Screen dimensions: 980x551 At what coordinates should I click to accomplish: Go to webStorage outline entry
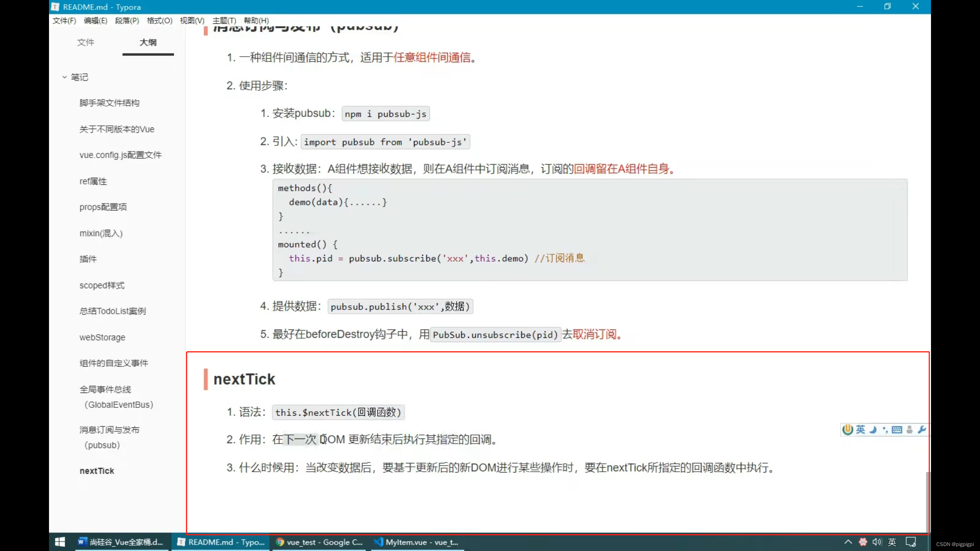pos(102,337)
